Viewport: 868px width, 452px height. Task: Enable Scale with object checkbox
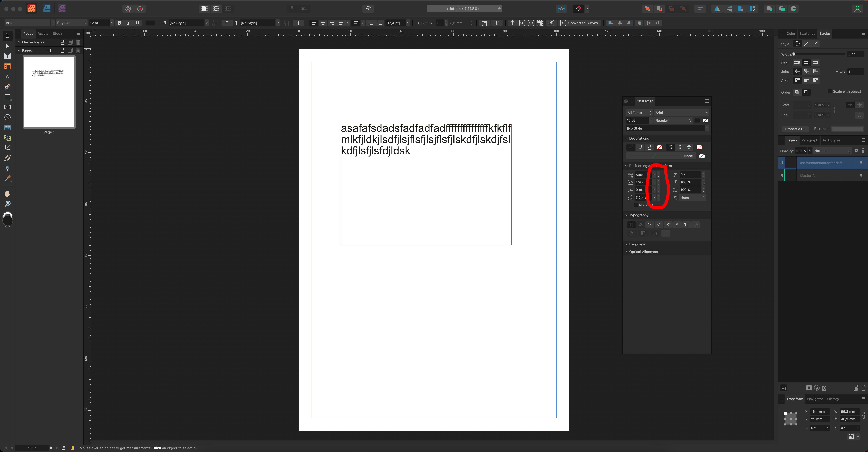(830, 91)
